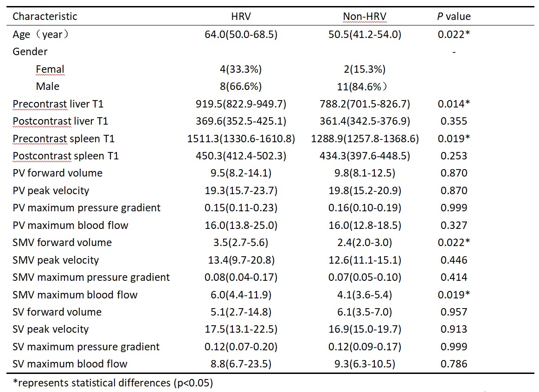Screen dimensions: 539x392
Task: Click the footnote about statistical differences
Action: (x=113, y=383)
